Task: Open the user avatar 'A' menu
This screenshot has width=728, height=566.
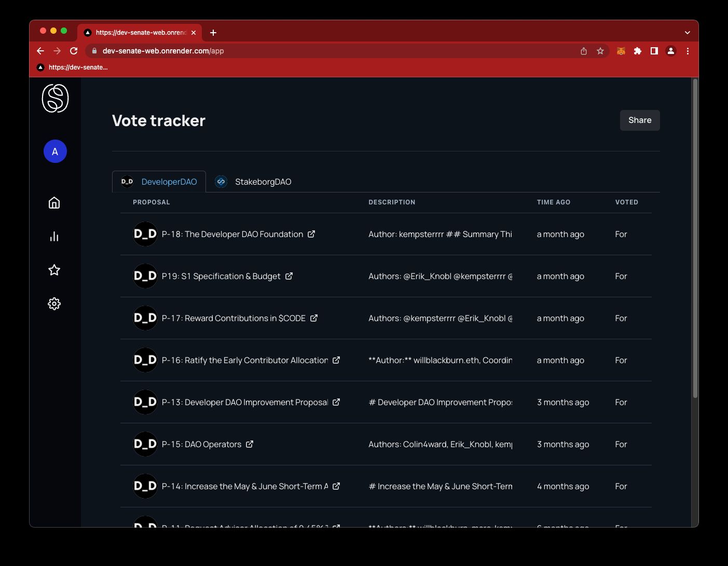Action: [55, 151]
